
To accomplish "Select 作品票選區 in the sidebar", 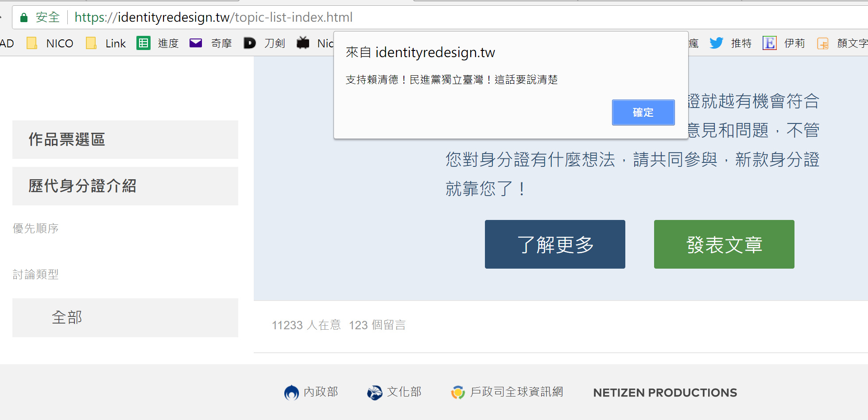I will coord(125,139).
